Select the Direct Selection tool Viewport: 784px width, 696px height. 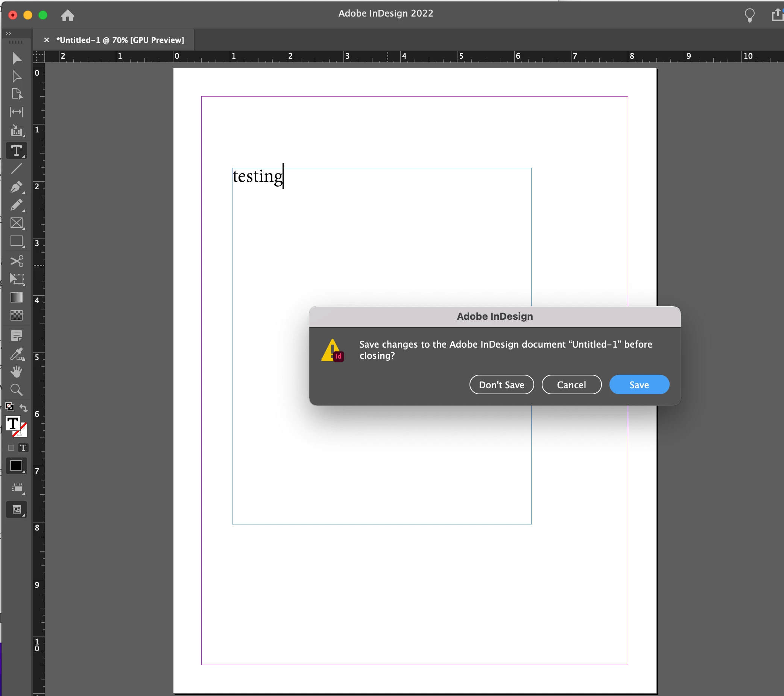pos(17,76)
